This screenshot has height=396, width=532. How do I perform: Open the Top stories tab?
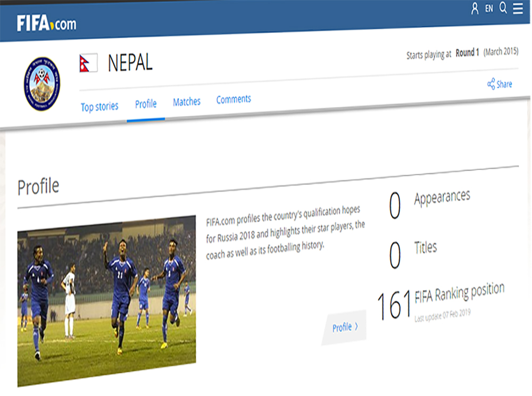[99, 106]
